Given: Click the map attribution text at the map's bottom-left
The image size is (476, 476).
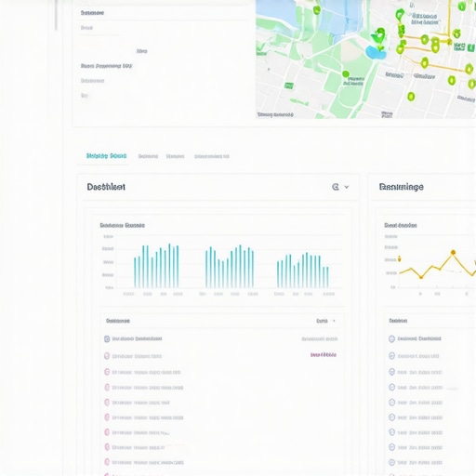Looking at the screenshot, I should pyautogui.click(x=275, y=114).
